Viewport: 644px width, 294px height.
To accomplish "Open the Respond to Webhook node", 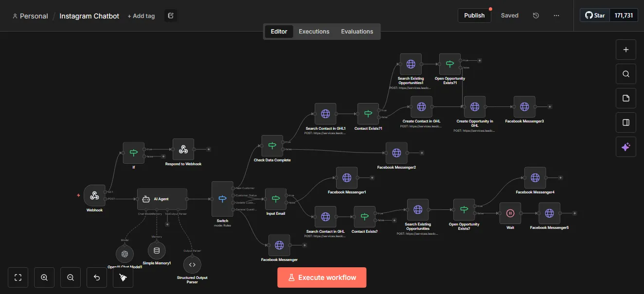I will click(x=183, y=150).
